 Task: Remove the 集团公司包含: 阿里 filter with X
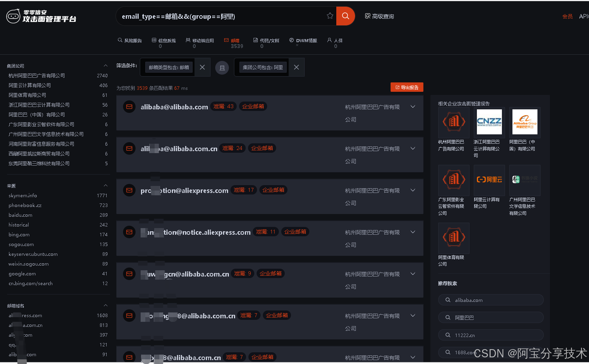click(296, 67)
